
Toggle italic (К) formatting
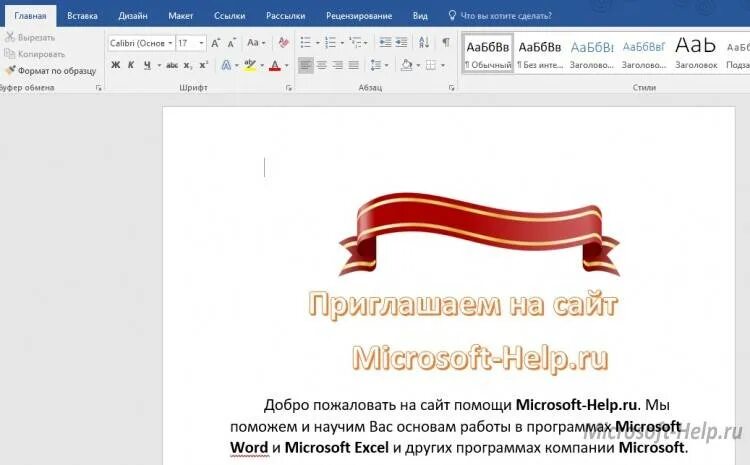[x=131, y=65]
